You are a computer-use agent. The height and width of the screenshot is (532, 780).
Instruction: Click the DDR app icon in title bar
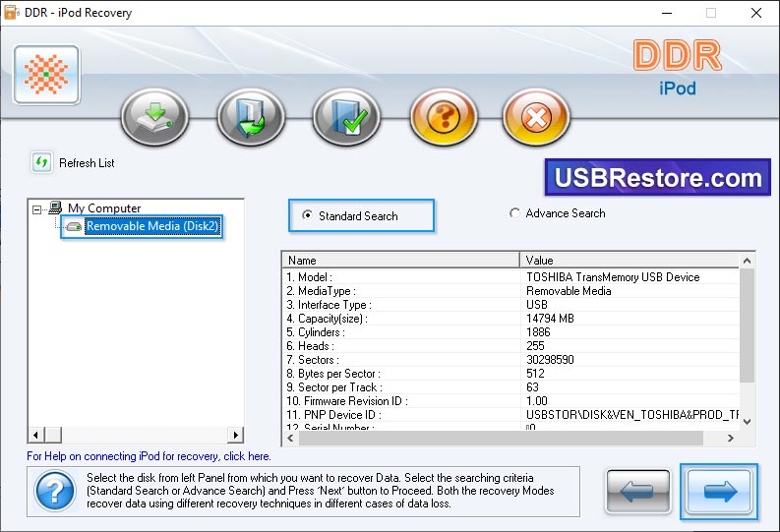point(11,13)
